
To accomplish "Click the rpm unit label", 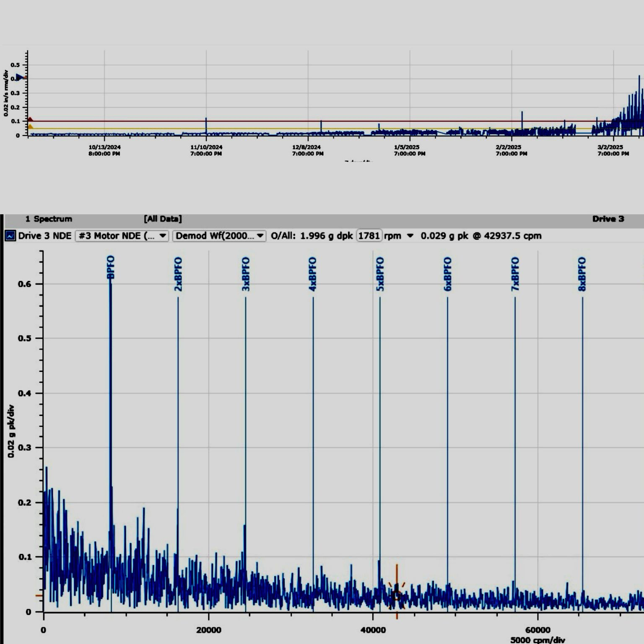I will pyautogui.click(x=393, y=236).
